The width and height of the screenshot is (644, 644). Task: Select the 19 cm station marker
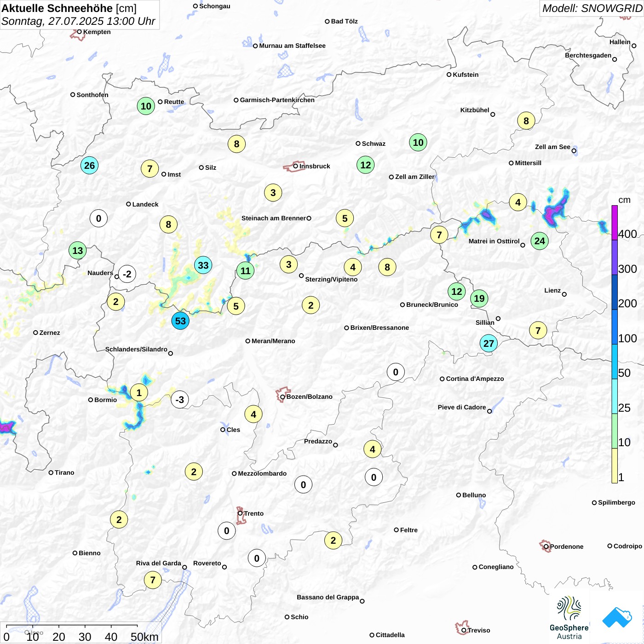(479, 299)
